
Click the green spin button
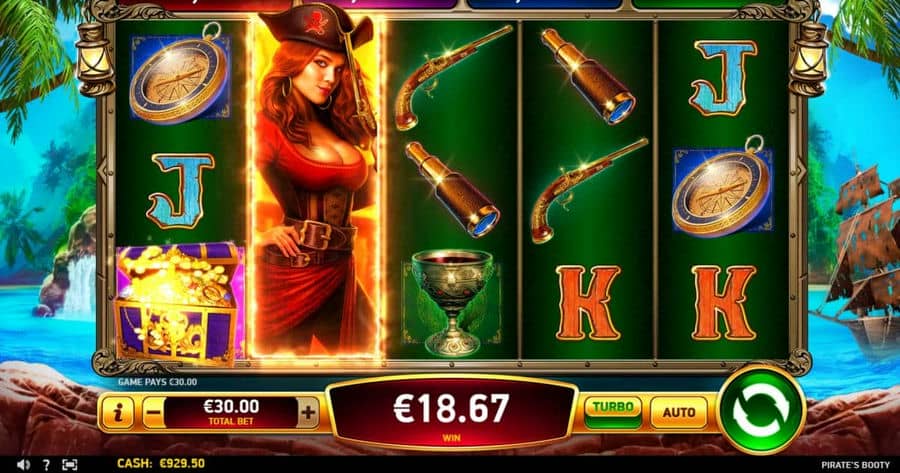pos(761,410)
